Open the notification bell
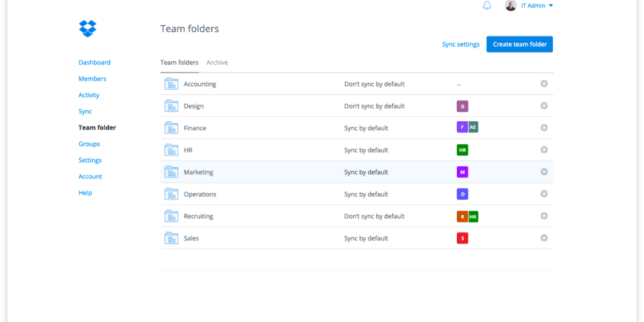The height and width of the screenshot is (322, 644). point(487,5)
